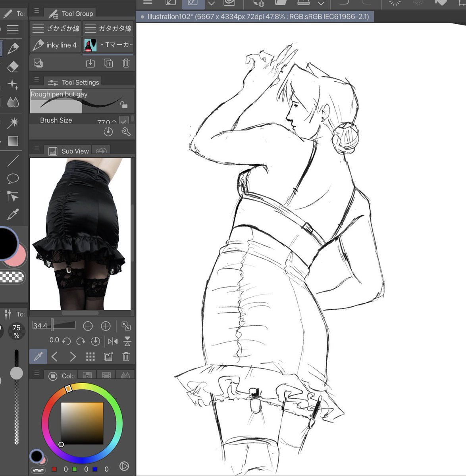Viewport: 466px width, 476px height.
Task: Zoom in the Sub View image
Action: pos(106,326)
